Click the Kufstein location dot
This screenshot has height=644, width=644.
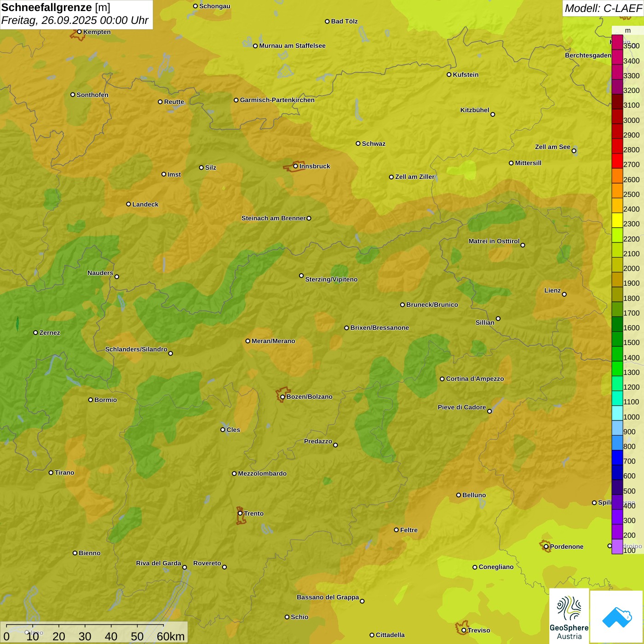[449, 75]
